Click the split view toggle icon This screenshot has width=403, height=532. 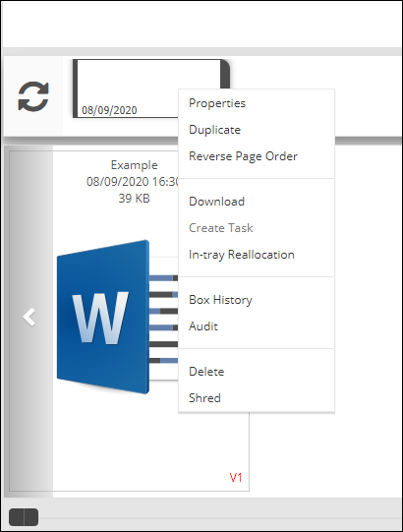(24, 516)
